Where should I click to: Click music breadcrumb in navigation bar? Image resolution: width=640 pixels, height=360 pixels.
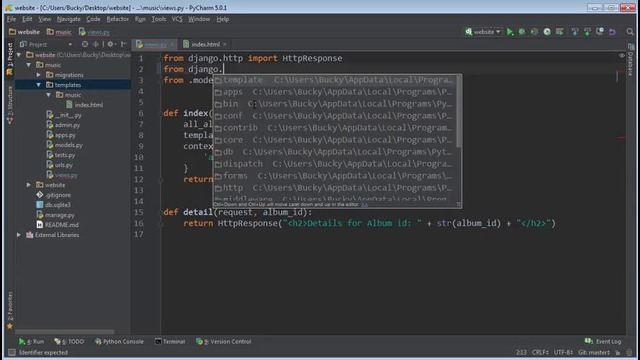59,32
